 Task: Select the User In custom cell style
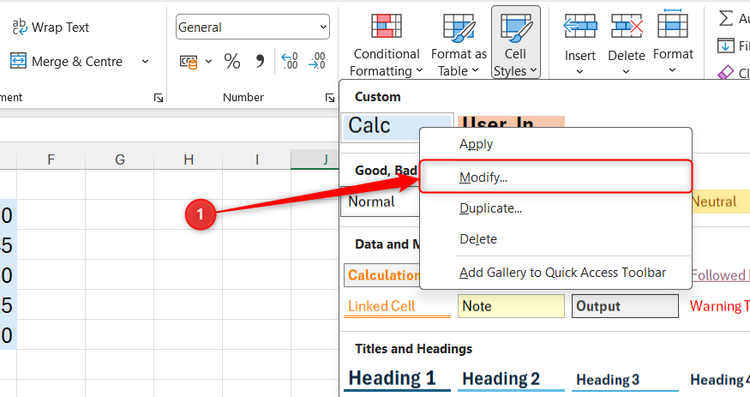click(511, 121)
